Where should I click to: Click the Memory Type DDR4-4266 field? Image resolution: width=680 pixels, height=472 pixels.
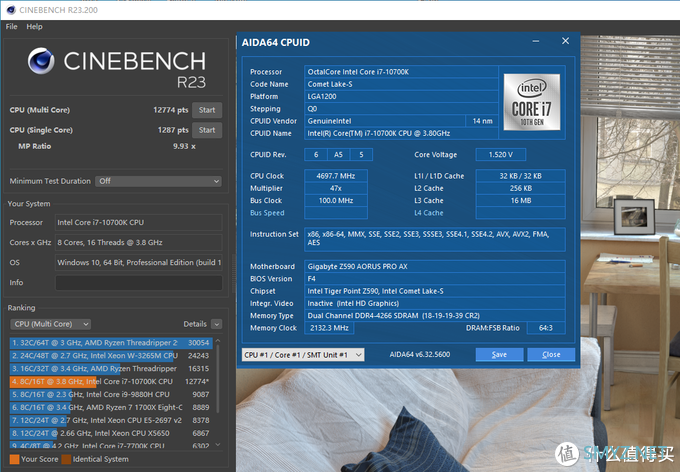click(x=435, y=315)
